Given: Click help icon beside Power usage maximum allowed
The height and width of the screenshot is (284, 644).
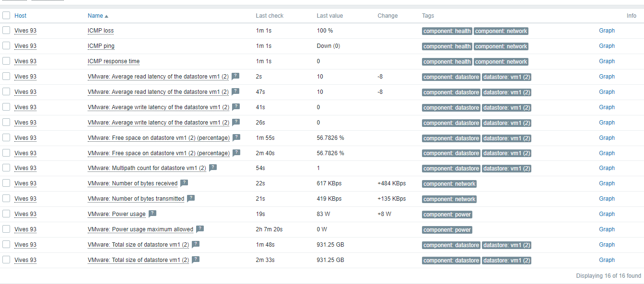Looking at the screenshot, I should point(200,229).
